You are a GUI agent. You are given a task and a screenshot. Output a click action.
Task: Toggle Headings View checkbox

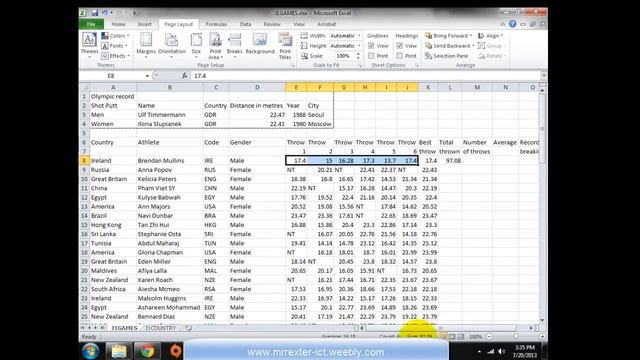coord(400,46)
